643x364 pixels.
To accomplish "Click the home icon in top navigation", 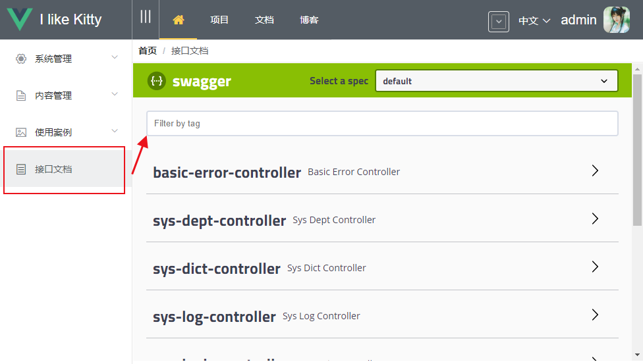I will tap(178, 20).
